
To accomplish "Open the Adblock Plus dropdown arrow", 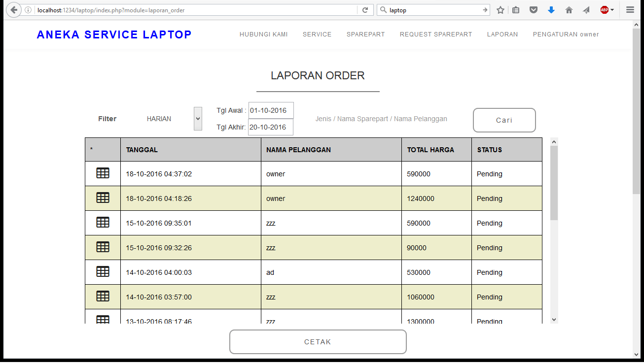I will pos(612,10).
